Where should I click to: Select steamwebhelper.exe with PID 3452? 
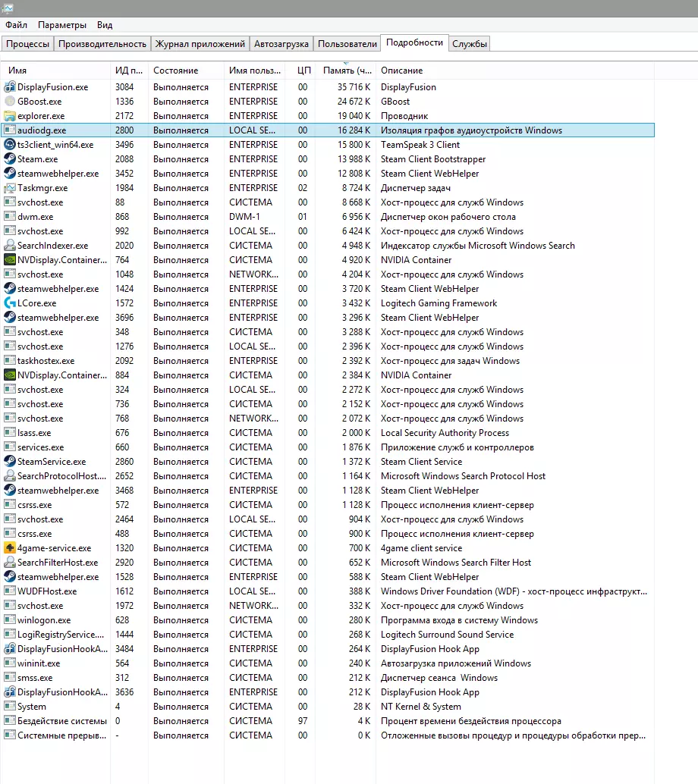pyautogui.click(x=328, y=174)
